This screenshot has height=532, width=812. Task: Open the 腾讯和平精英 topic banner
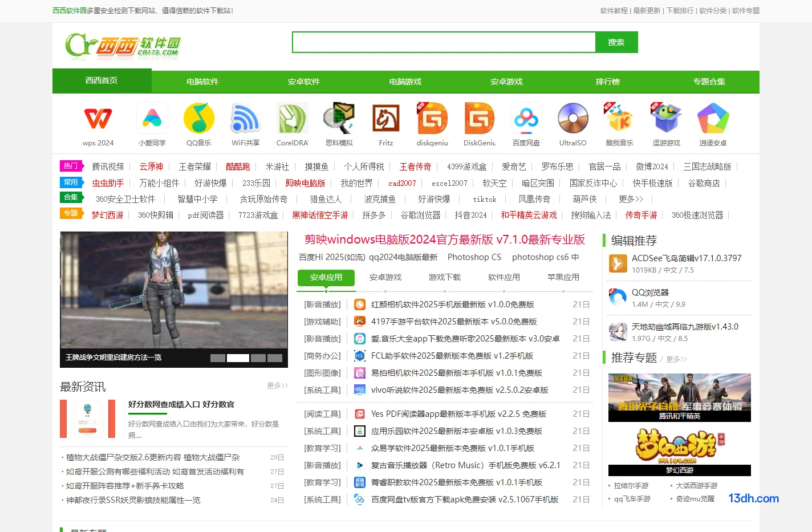(680, 397)
